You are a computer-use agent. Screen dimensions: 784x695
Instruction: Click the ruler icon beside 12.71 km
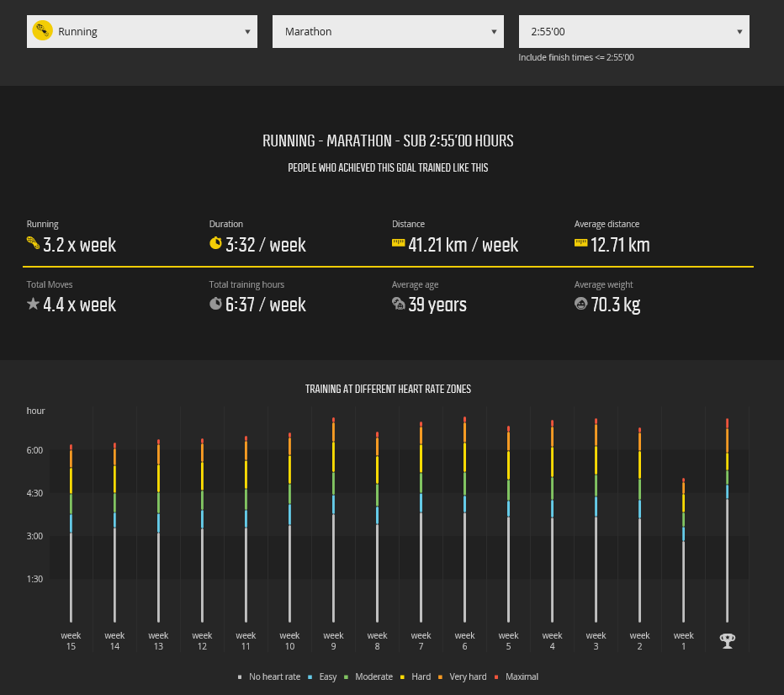pyautogui.click(x=581, y=243)
